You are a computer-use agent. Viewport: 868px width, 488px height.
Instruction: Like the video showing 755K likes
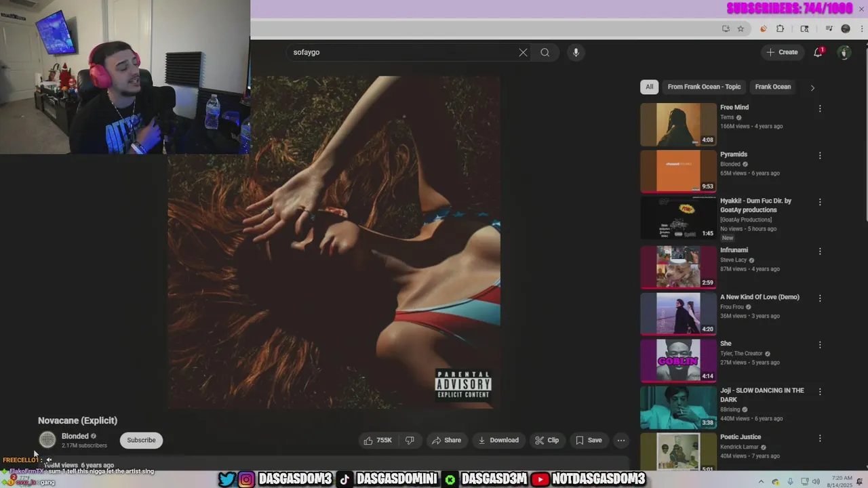click(378, 441)
